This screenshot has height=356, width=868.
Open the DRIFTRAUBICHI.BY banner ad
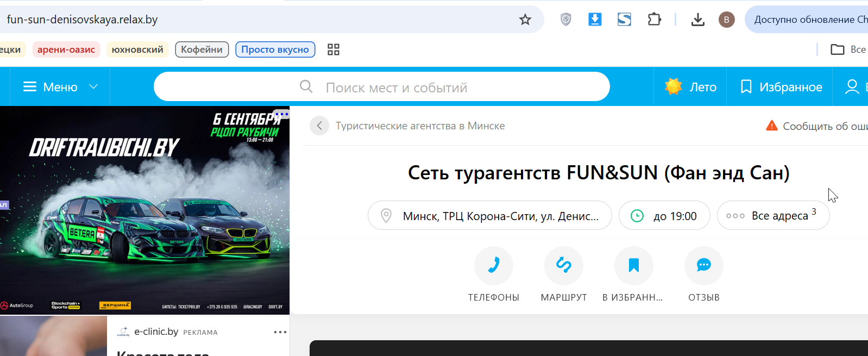(x=144, y=210)
